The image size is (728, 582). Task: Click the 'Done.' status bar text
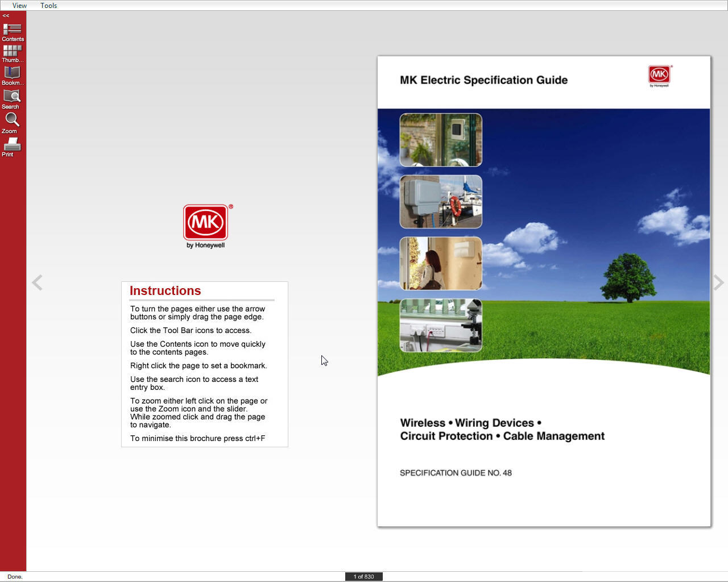tap(15, 576)
